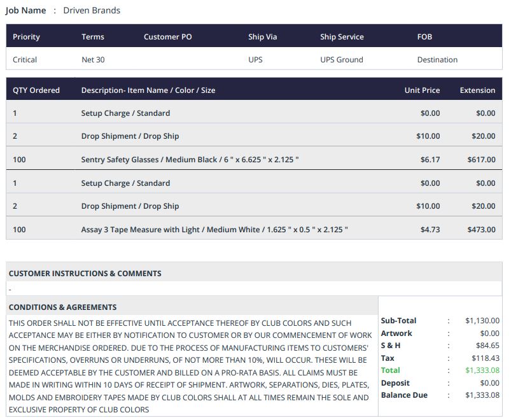Image resolution: width=511 pixels, height=420 pixels.
Task: Click the Assay 3 Tape Measure line item
Action: tap(214, 229)
